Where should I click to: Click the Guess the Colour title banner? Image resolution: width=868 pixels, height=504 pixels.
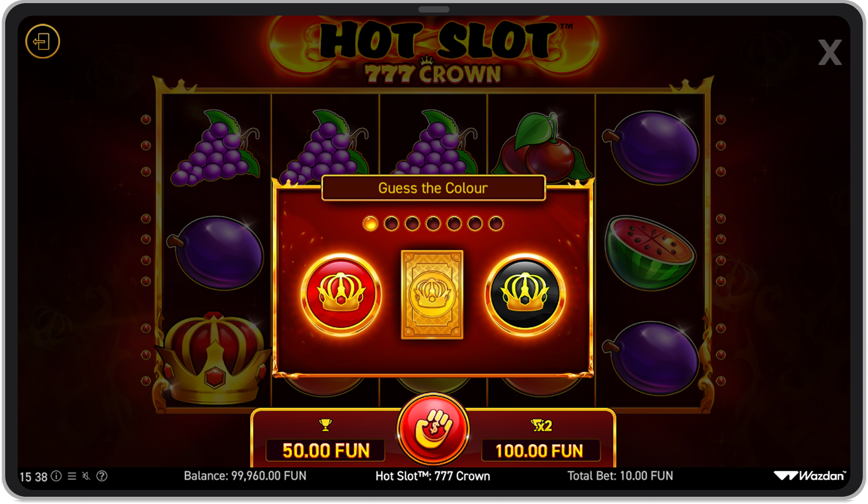click(433, 188)
